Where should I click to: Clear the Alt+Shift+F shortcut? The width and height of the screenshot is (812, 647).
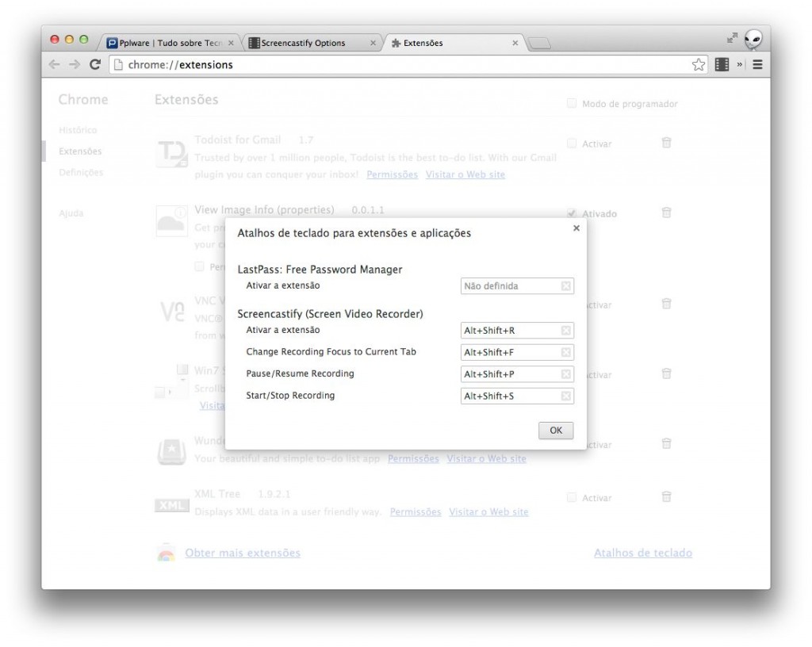click(566, 352)
